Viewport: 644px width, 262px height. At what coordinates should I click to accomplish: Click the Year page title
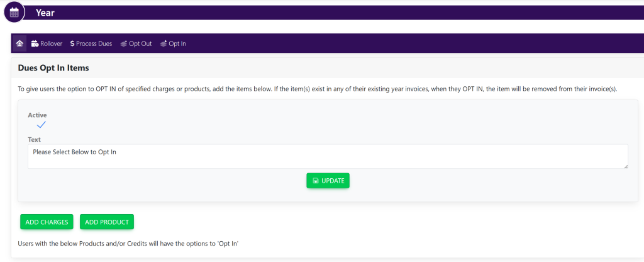pyautogui.click(x=45, y=13)
